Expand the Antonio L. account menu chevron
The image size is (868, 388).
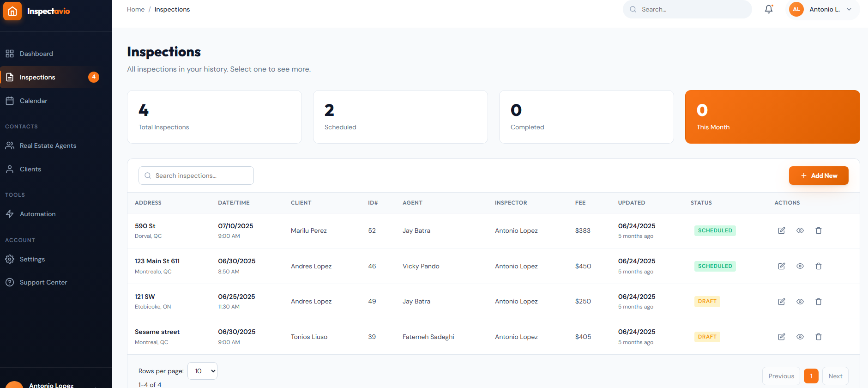coord(849,9)
